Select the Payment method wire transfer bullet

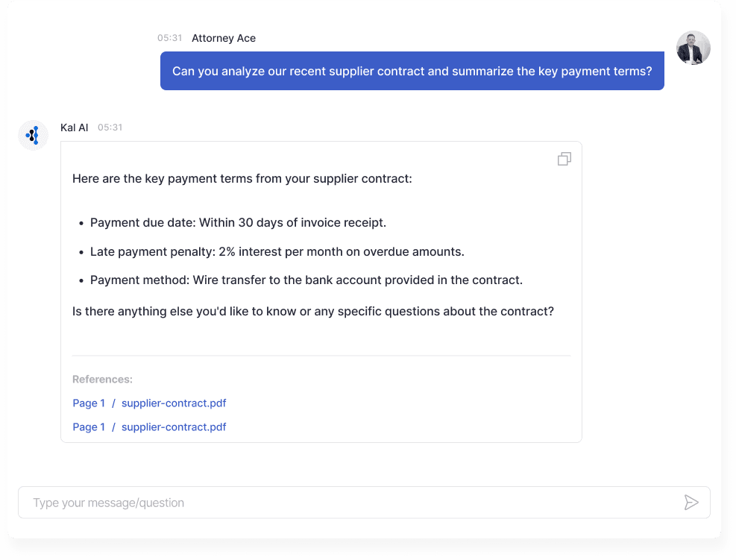(x=306, y=280)
